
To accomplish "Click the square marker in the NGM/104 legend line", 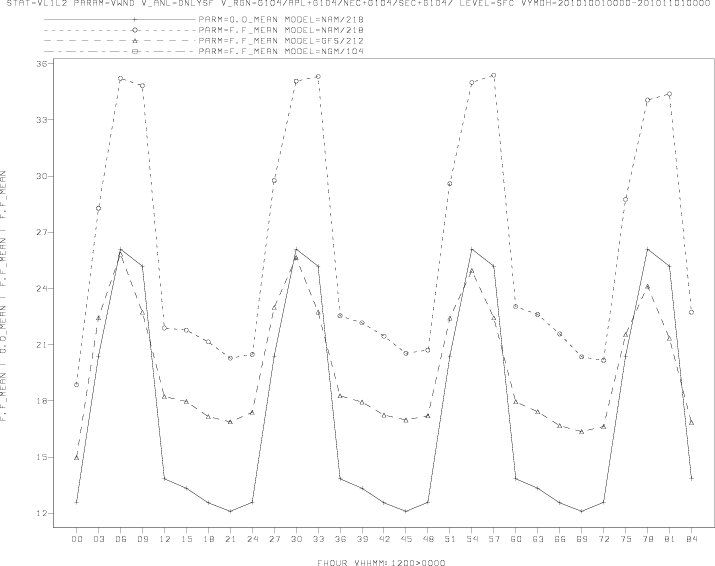I will coord(134,51).
